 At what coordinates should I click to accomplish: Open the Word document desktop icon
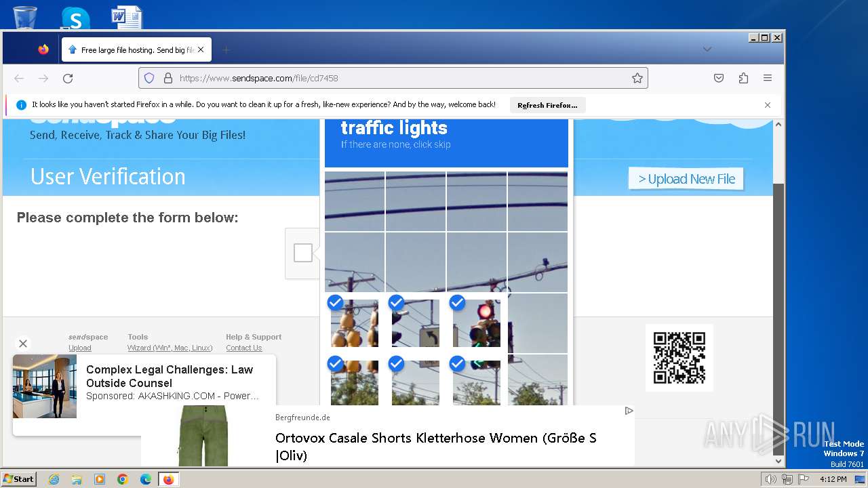tap(126, 17)
